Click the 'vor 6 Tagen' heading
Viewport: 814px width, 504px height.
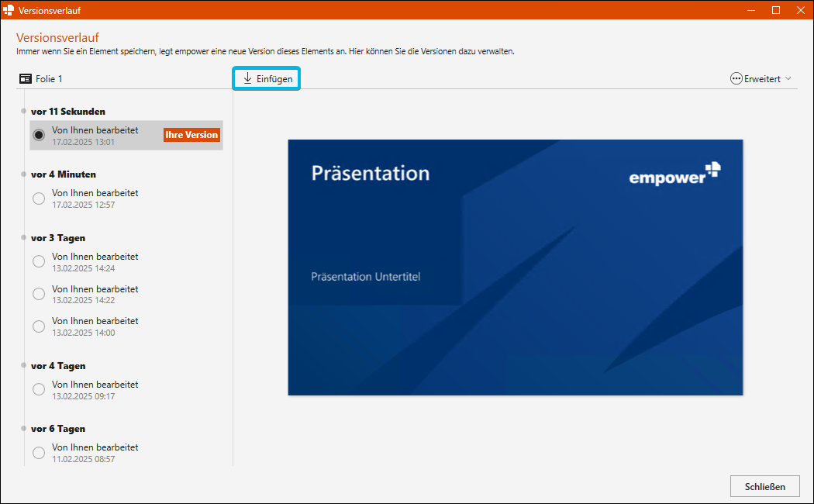click(58, 429)
